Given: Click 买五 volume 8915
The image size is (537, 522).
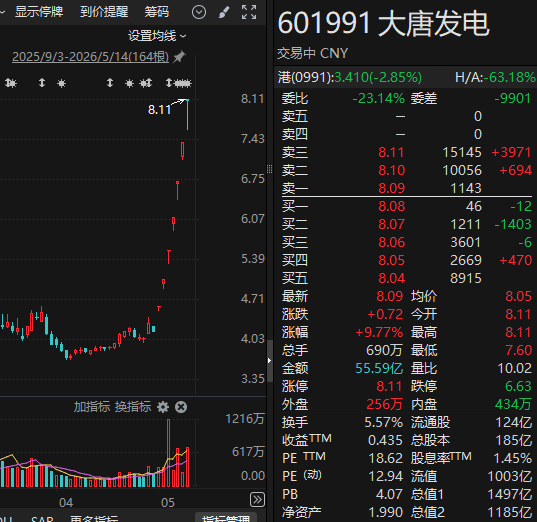Looking at the screenshot, I should (x=466, y=278).
